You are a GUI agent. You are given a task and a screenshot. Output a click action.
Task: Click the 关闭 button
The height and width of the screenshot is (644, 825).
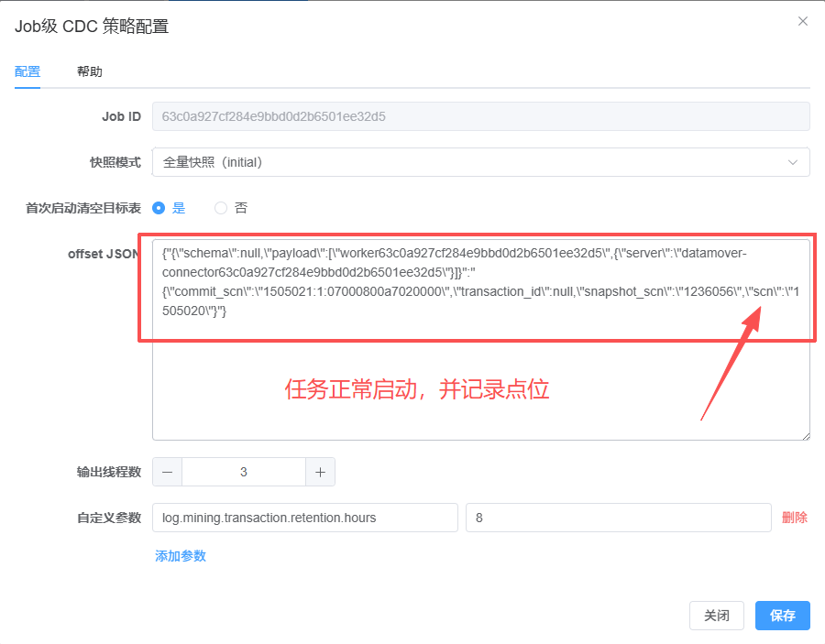[717, 616]
